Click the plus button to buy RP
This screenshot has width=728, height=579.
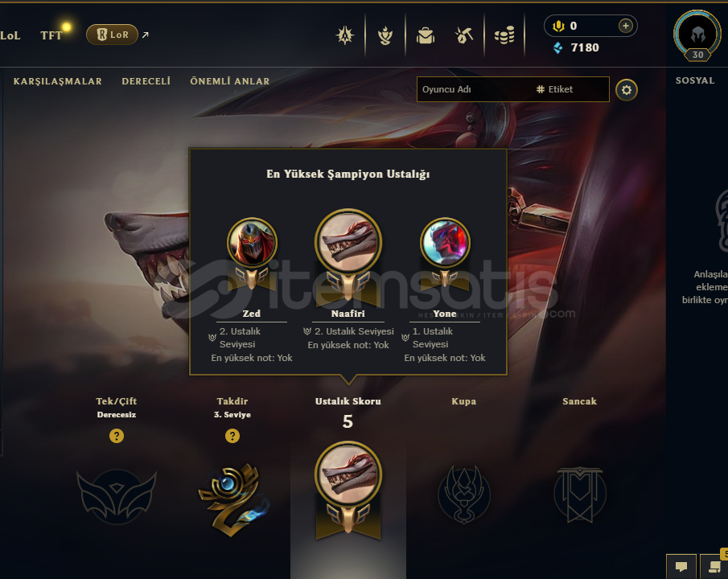click(625, 26)
